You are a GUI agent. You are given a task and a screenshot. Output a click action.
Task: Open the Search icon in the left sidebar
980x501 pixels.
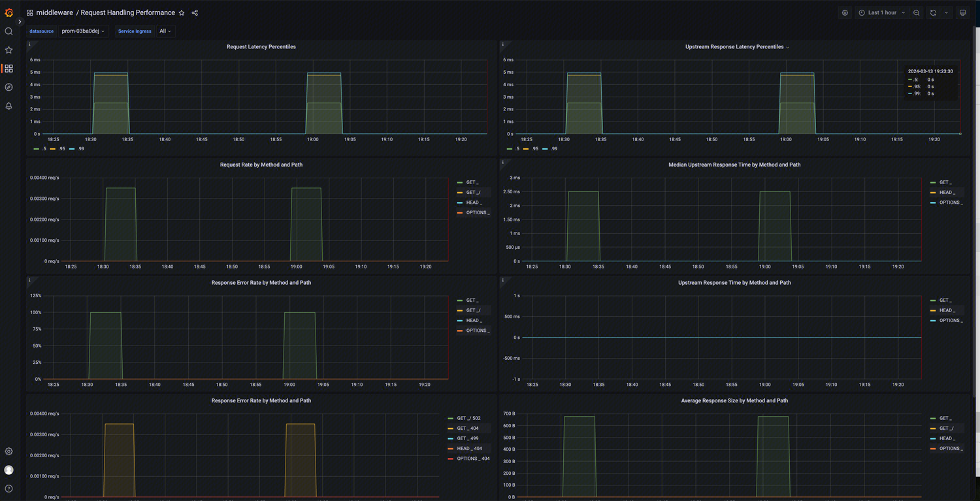coord(8,31)
